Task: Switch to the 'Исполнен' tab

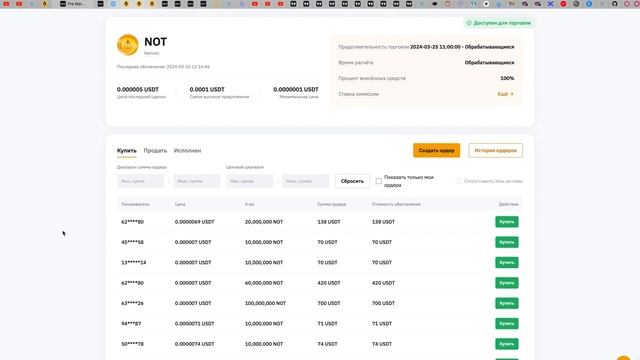Action: (187, 151)
